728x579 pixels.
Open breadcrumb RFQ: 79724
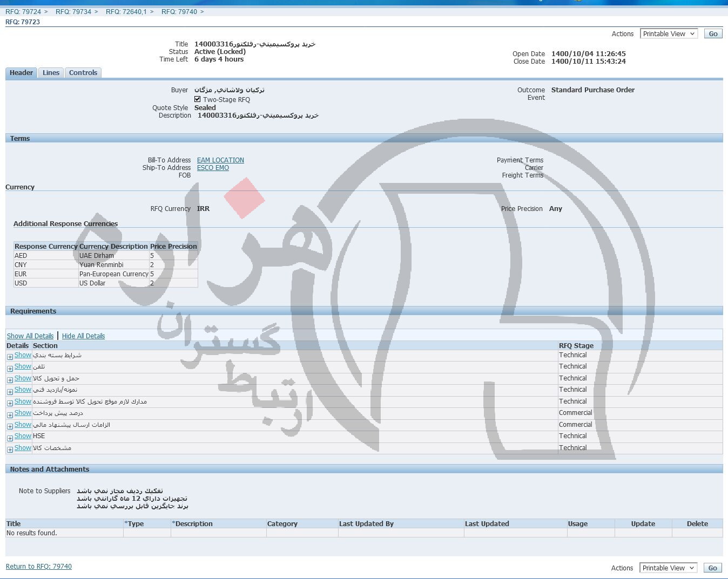point(23,11)
